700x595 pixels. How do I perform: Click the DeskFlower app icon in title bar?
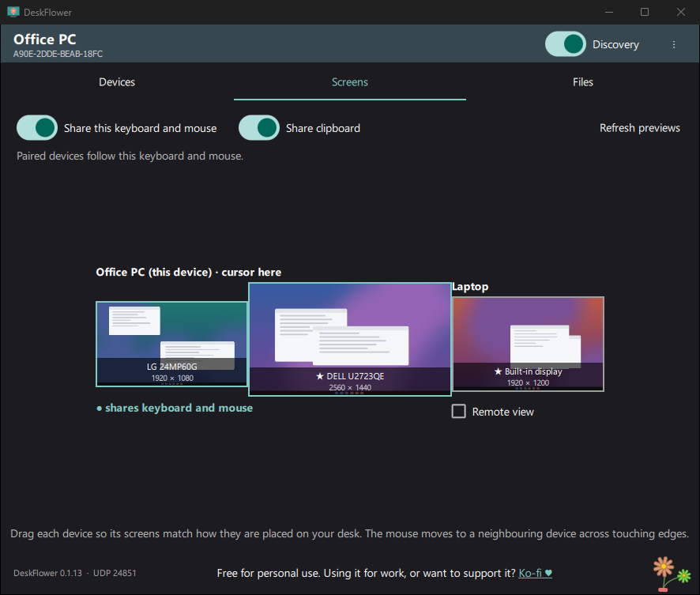[13, 12]
